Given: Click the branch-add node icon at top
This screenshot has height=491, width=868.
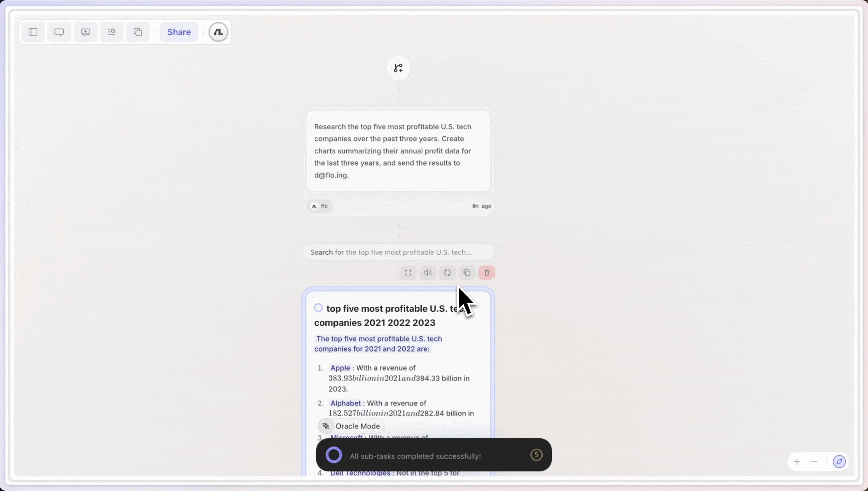Looking at the screenshot, I should pos(398,68).
